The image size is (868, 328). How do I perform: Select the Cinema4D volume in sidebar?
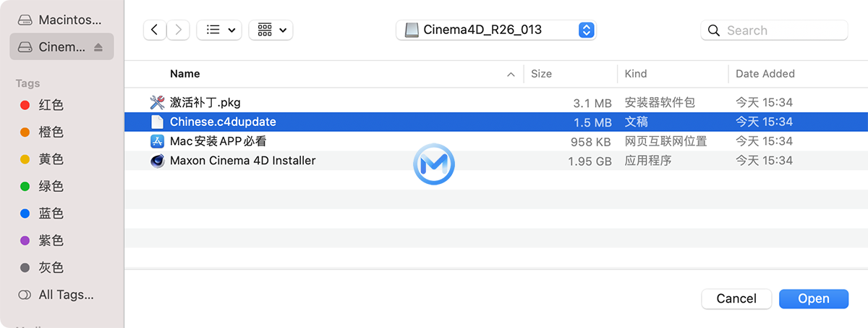click(x=61, y=46)
